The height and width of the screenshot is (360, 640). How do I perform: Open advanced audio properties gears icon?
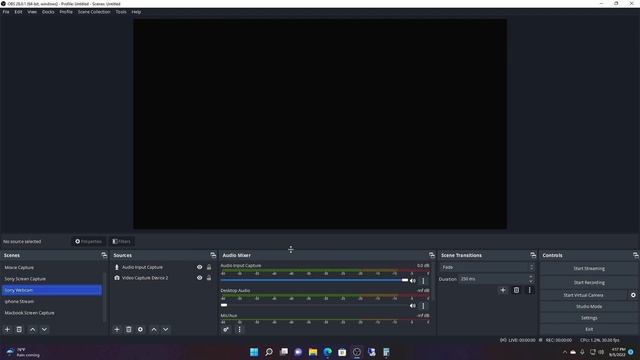click(226, 329)
